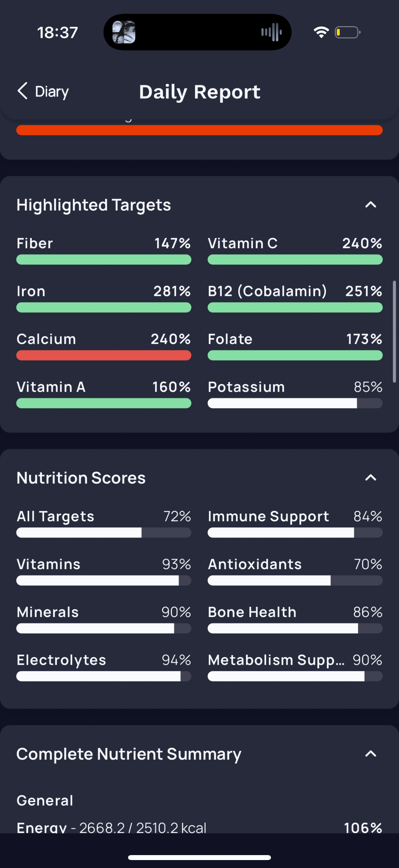Open the All Targets nutrition score
Viewport: 399px width, 868px height.
pos(104,523)
